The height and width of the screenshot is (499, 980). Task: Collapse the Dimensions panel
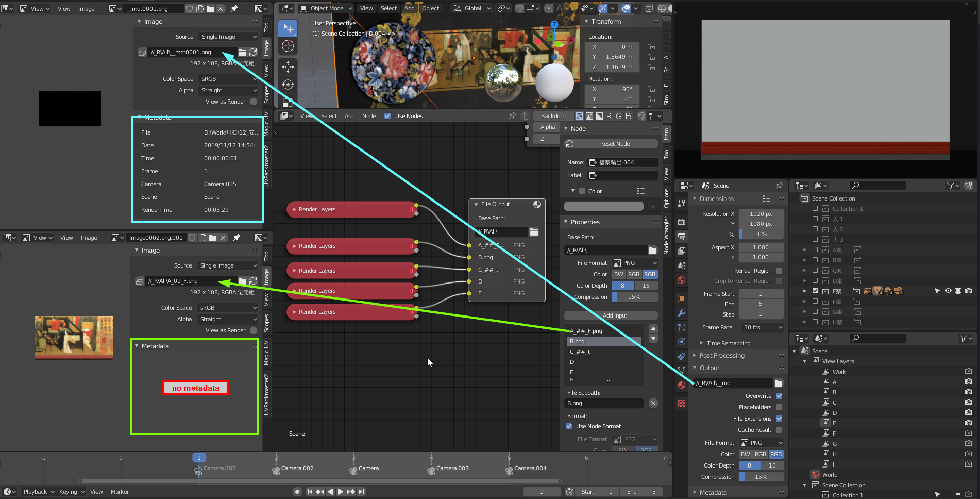click(716, 199)
